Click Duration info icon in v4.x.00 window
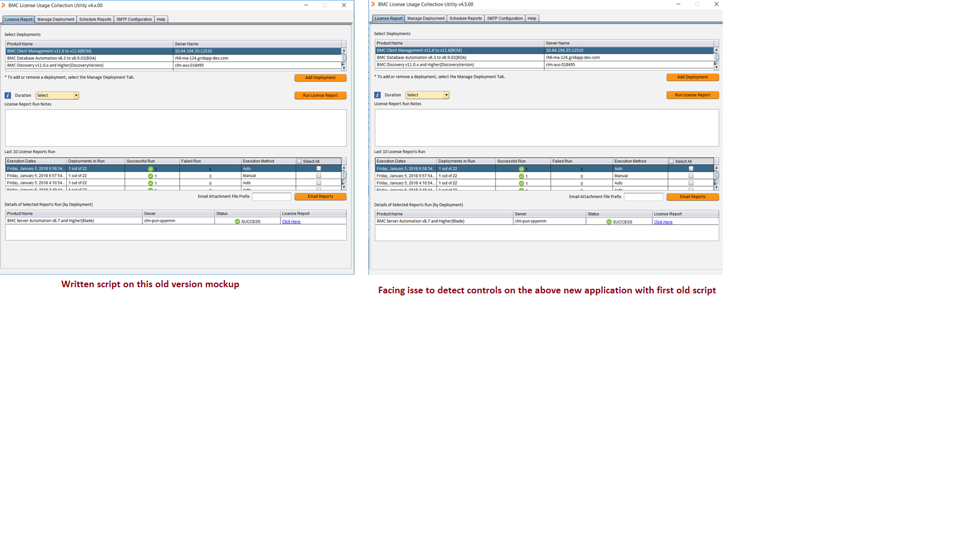This screenshot has height=551, width=980. (x=8, y=95)
